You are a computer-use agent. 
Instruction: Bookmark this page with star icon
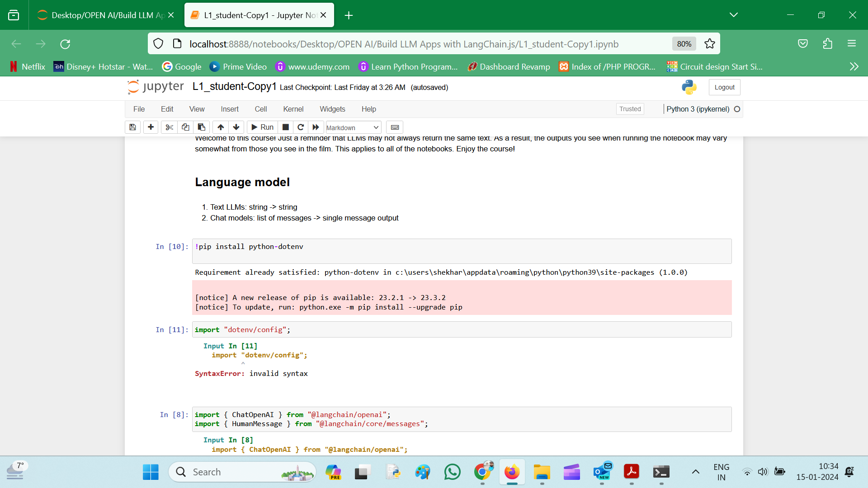(x=710, y=44)
